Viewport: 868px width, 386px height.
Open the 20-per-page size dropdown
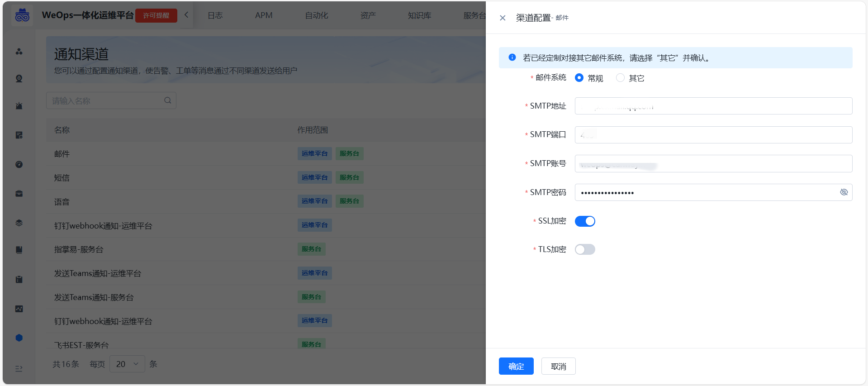(127, 364)
